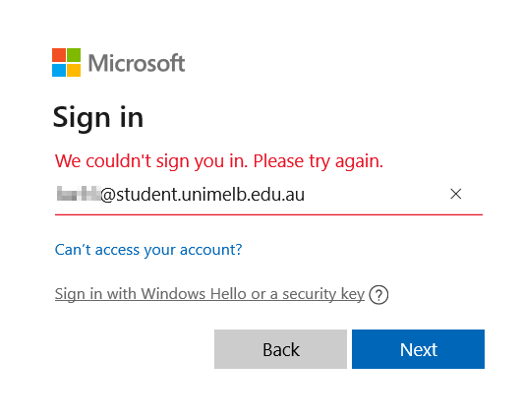Click the red "We couldn't sign you in" error message
523x420 pixels.
(219, 161)
